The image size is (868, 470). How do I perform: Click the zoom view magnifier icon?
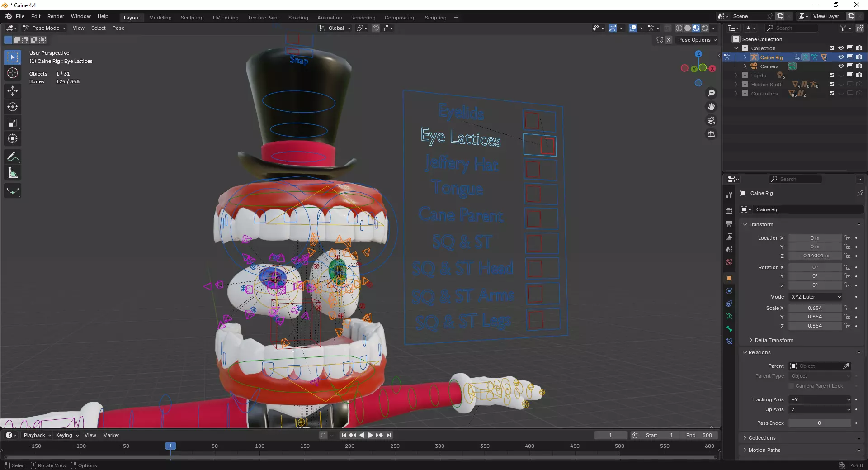pyautogui.click(x=711, y=93)
